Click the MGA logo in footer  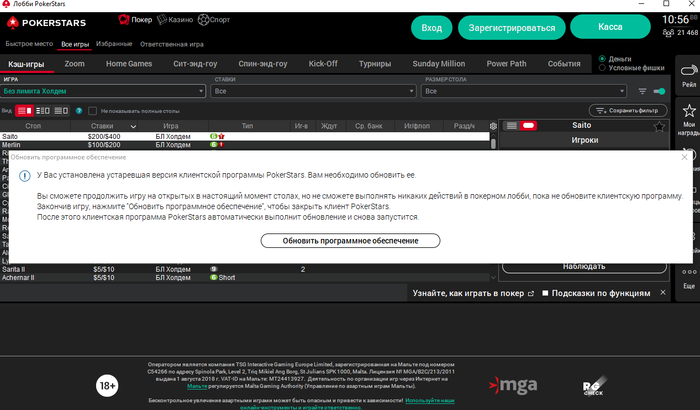512,385
